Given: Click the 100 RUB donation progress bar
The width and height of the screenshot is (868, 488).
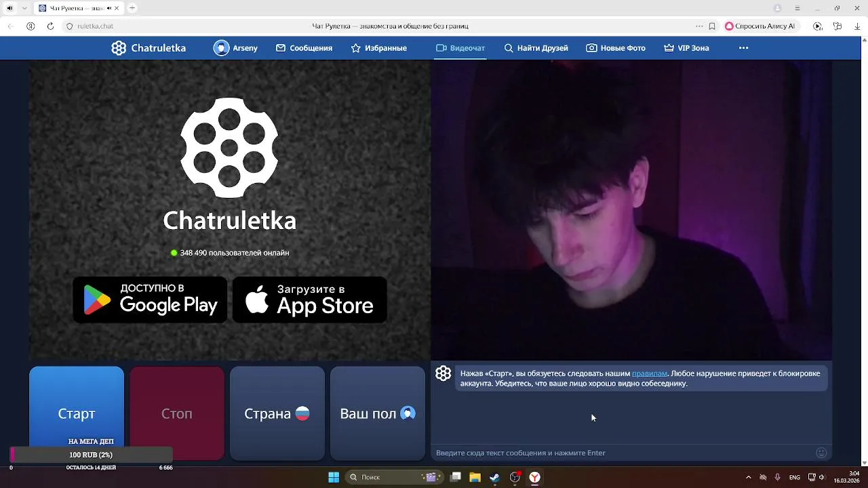Looking at the screenshot, I should pos(92,455).
